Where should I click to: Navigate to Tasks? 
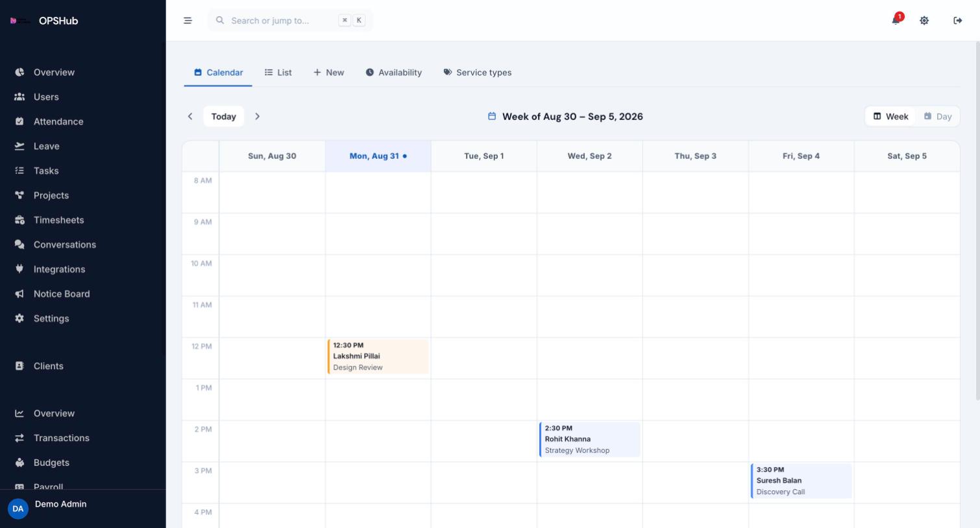pyautogui.click(x=83, y=171)
